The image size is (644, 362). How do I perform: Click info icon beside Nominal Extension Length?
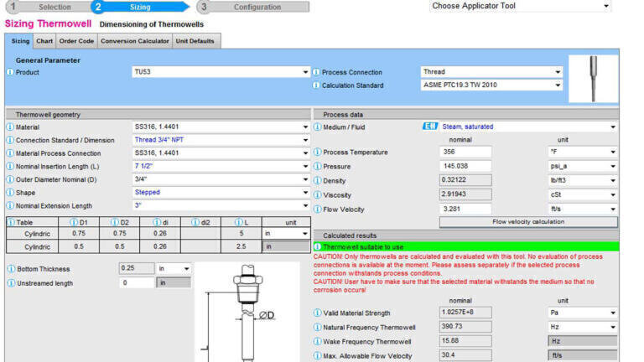(x=10, y=205)
